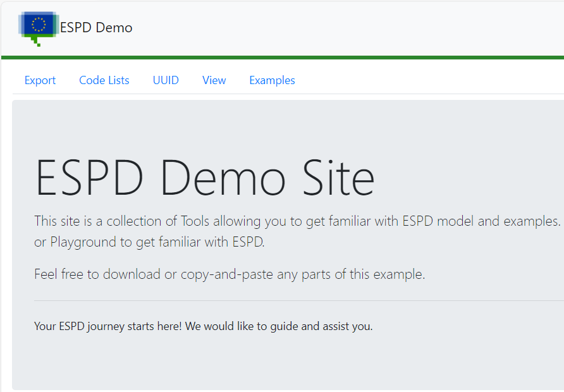This screenshot has height=392, width=564.
Task: Click the divider line above the journey text
Action: [297, 301]
